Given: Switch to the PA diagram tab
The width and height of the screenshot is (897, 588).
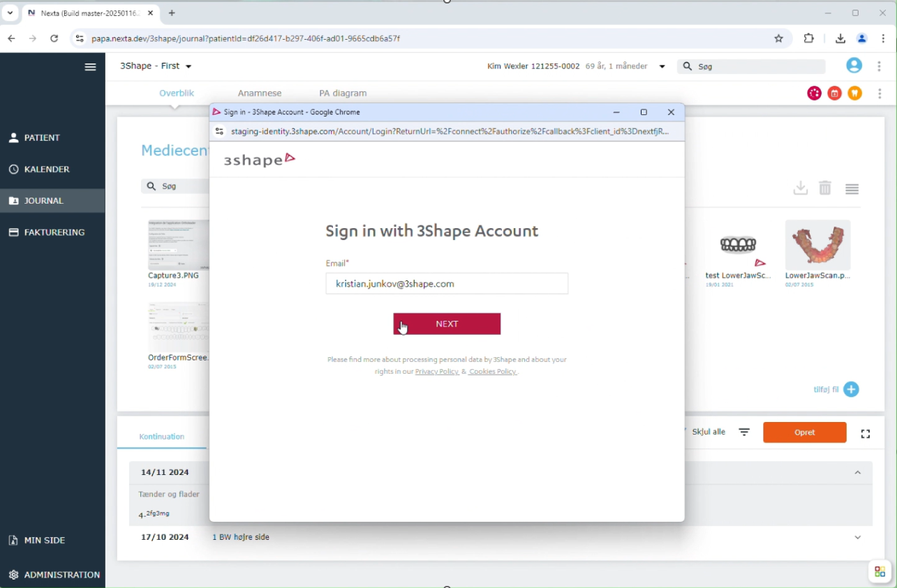Looking at the screenshot, I should pos(343,93).
